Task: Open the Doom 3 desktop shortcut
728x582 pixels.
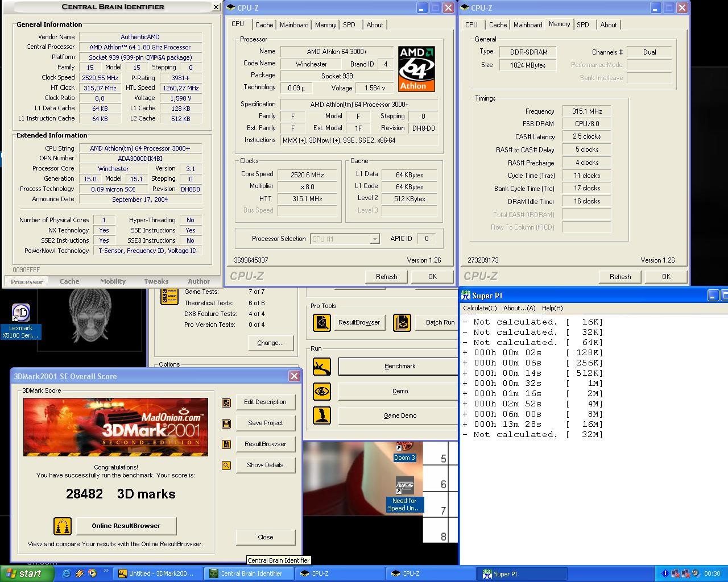Action: (x=404, y=451)
